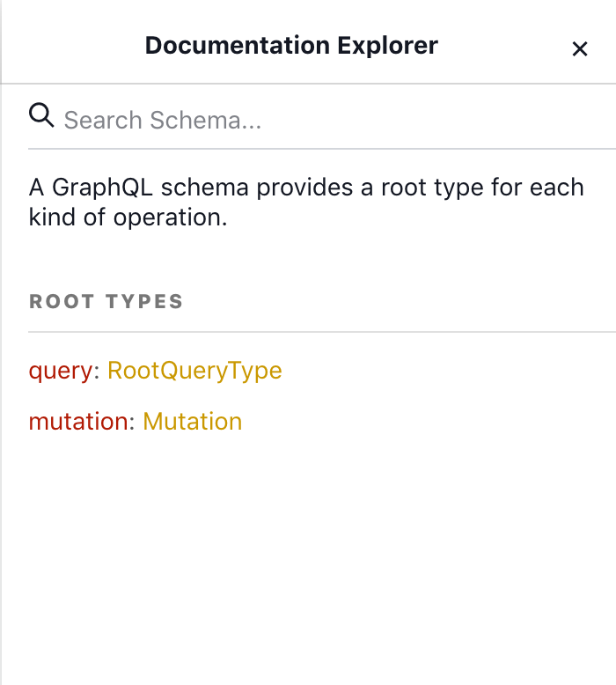Click the colon after the query label
The image size is (616, 685).
click(x=97, y=372)
